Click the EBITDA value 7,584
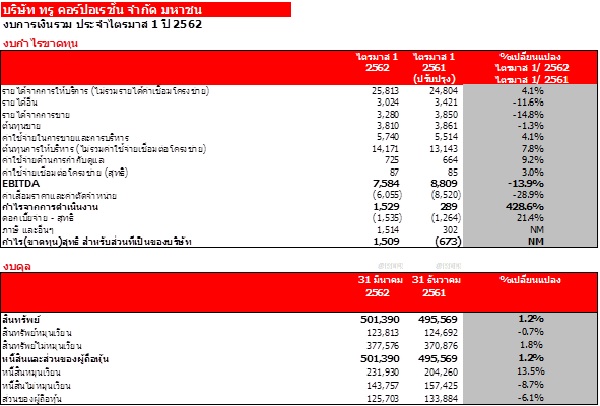 pyautogui.click(x=386, y=184)
